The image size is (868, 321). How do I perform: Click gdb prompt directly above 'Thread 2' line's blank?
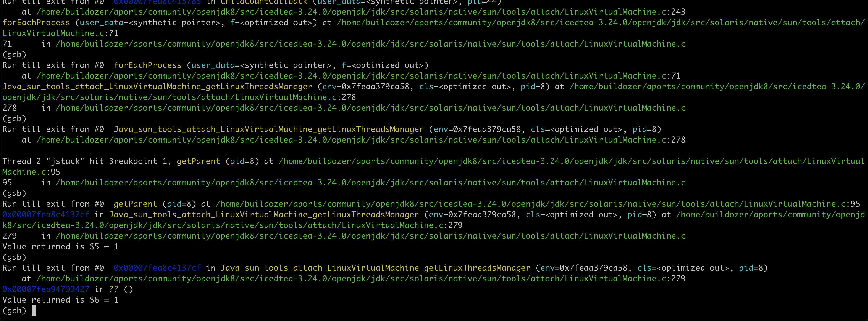pos(14,119)
